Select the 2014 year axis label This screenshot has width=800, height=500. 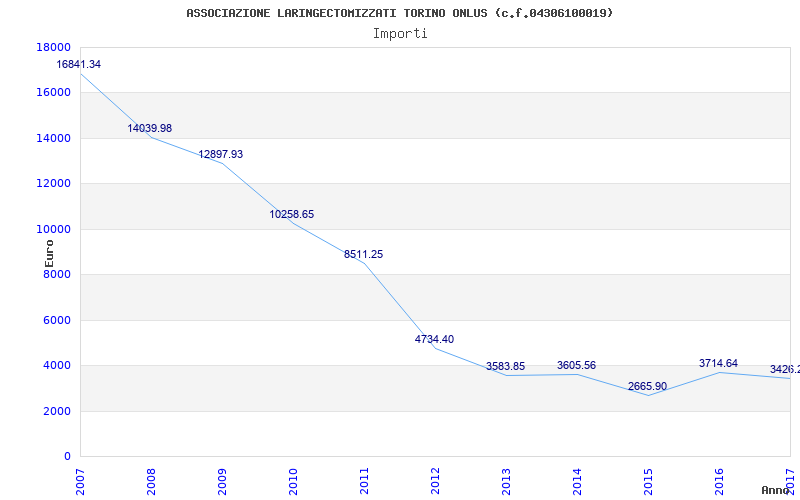(x=577, y=482)
